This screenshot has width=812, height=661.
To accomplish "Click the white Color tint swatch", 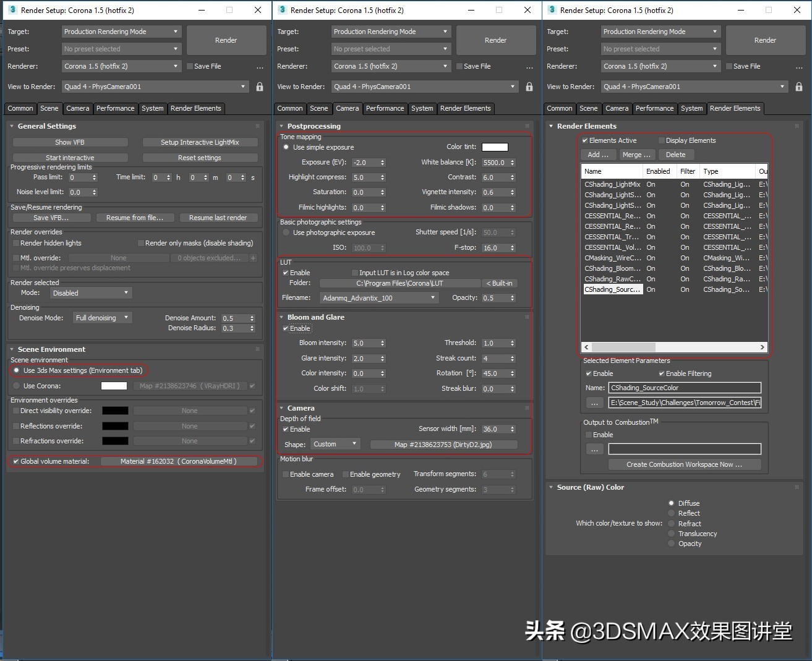I will click(x=495, y=147).
